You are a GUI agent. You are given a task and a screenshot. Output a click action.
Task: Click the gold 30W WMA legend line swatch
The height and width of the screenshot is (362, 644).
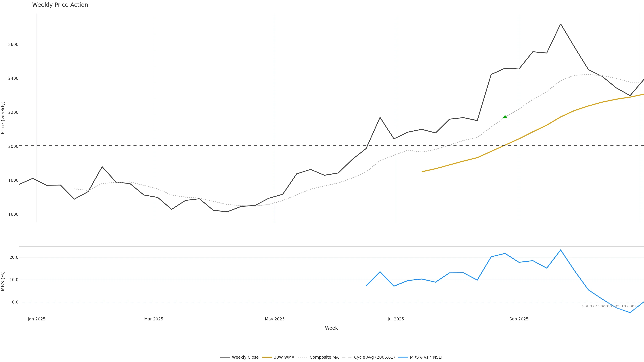(267, 357)
